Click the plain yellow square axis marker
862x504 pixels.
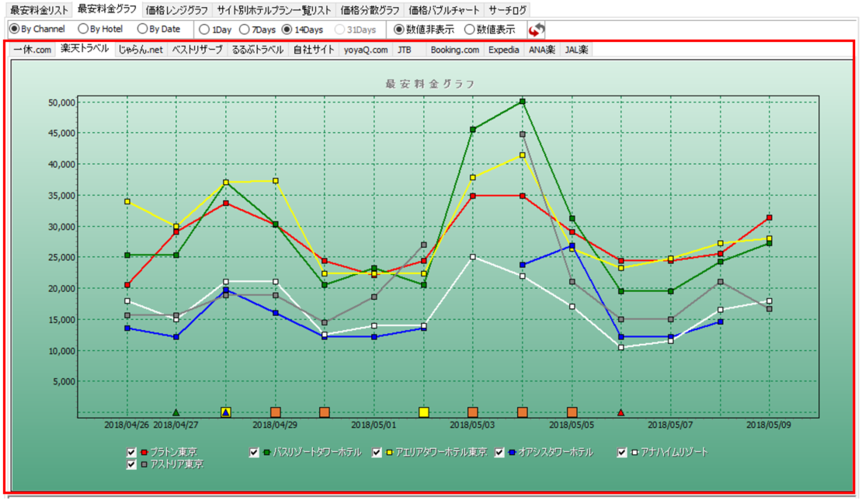(424, 412)
